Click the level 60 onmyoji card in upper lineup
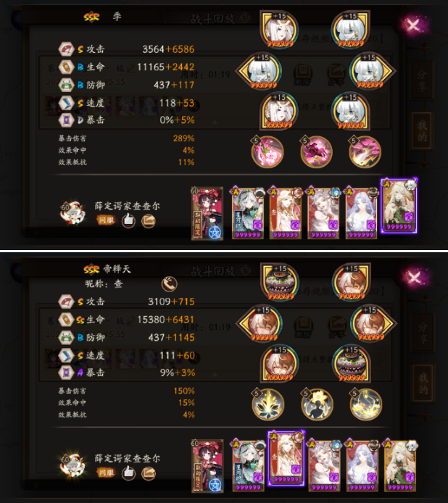Image resolution: width=448 pixels, height=503 pixels. [x=207, y=213]
